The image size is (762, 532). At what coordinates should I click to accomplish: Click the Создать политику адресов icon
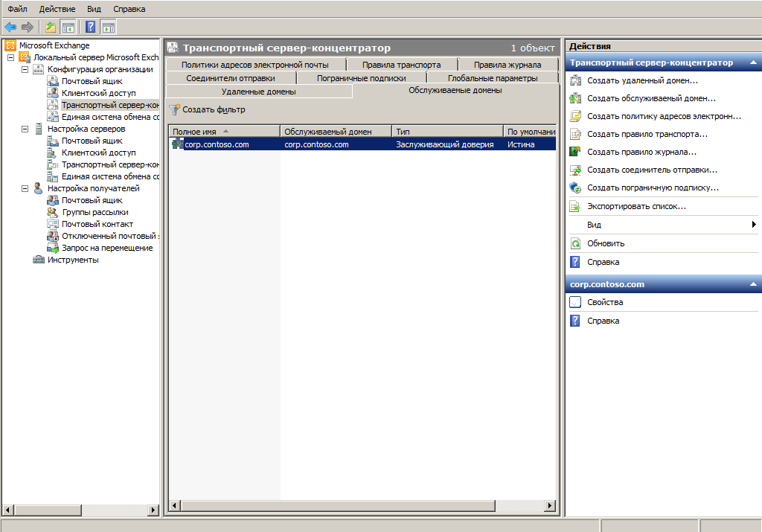pos(575,116)
